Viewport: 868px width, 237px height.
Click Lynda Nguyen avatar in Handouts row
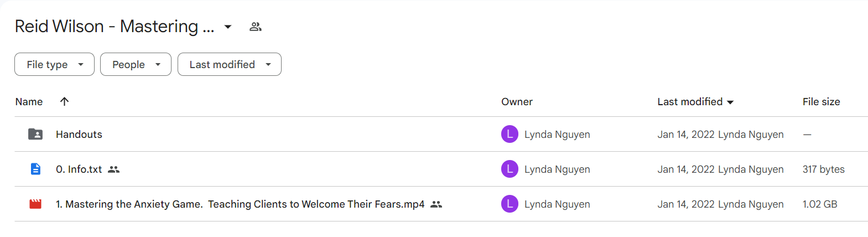point(510,134)
